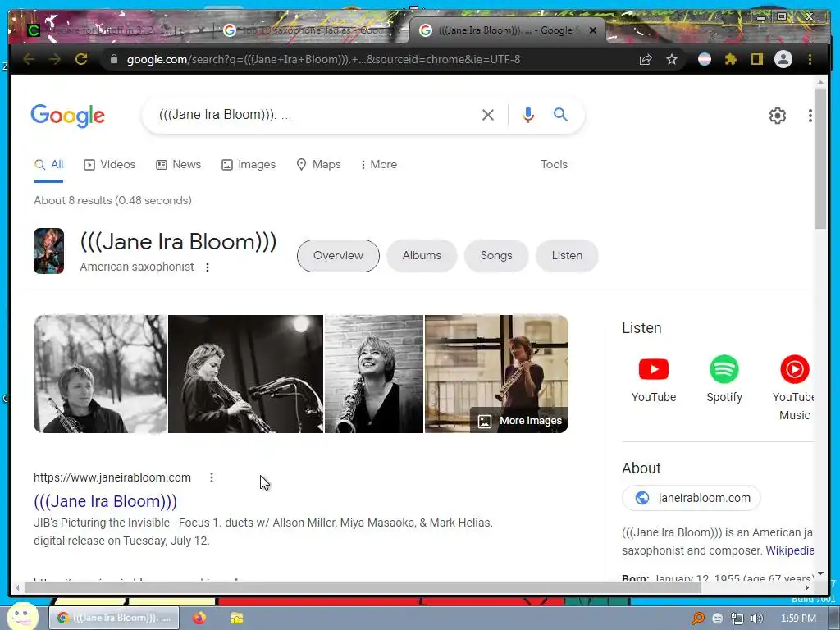Open Google quick settings gear

(x=778, y=116)
